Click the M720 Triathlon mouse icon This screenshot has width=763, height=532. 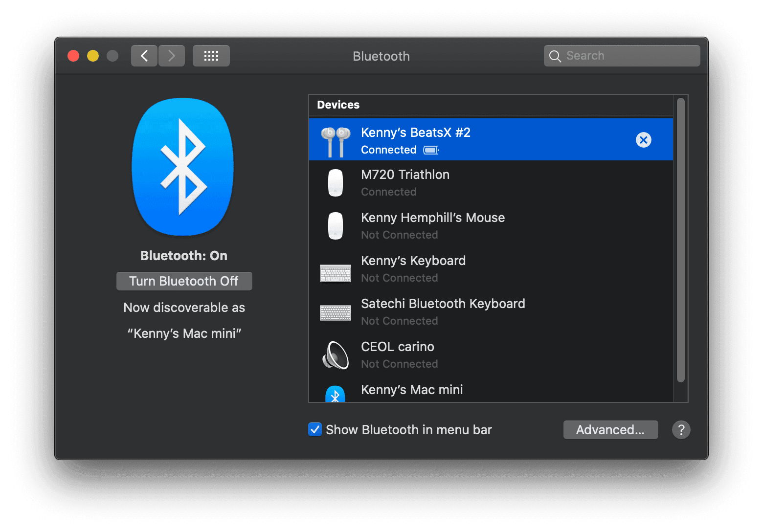[336, 183]
